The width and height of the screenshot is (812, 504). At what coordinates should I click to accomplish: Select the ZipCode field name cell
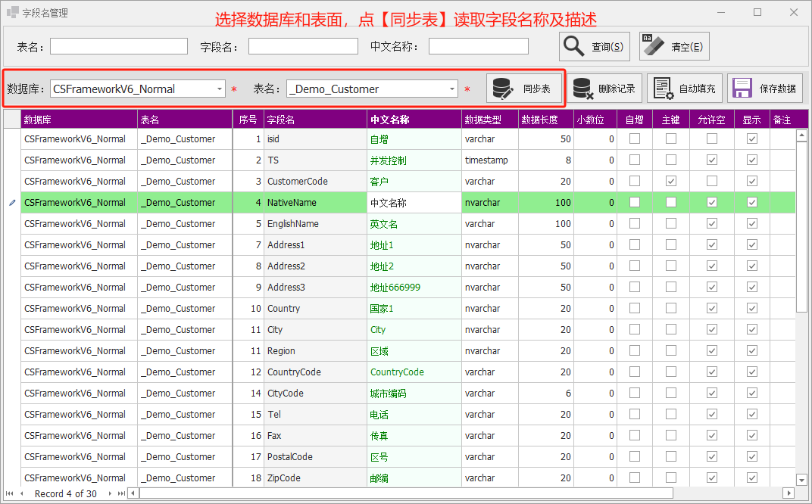[x=315, y=478]
